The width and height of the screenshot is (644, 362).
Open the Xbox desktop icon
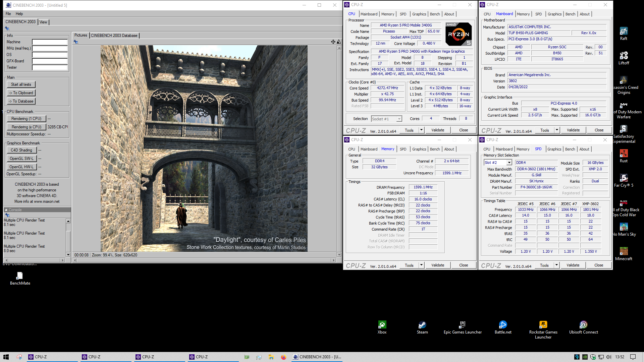[382, 327]
